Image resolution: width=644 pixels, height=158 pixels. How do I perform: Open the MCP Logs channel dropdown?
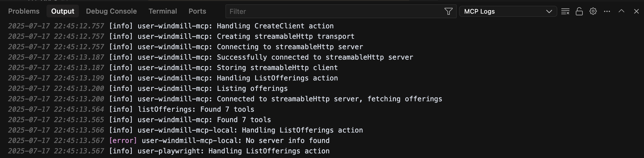pyautogui.click(x=508, y=11)
